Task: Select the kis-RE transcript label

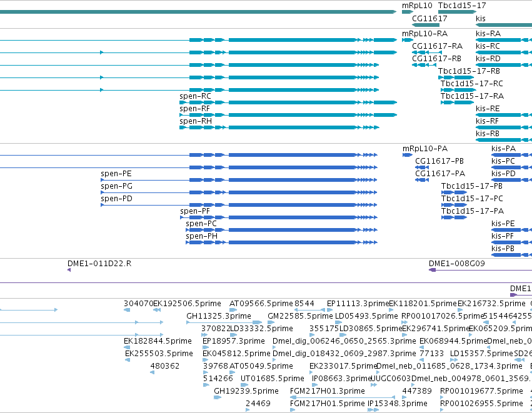Action: pyautogui.click(x=488, y=109)
